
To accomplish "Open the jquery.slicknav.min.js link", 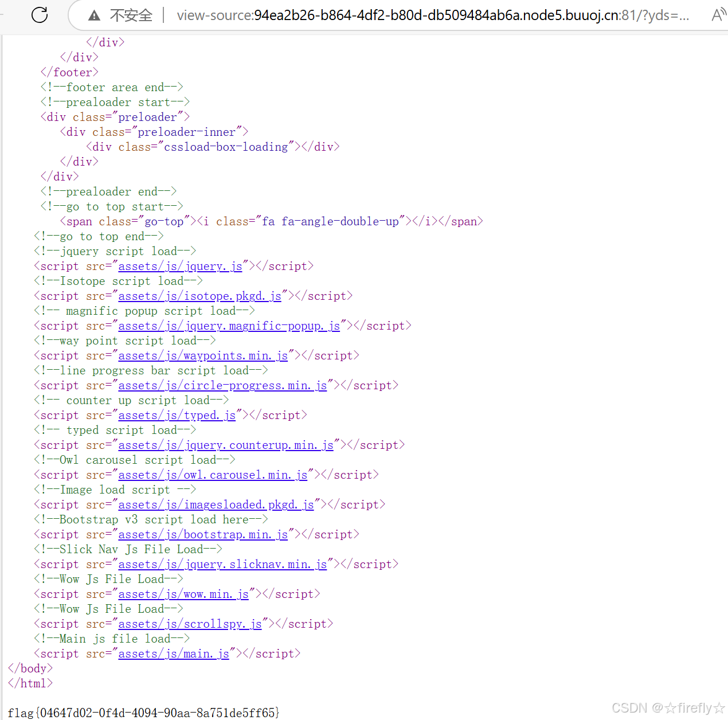I will click(x=222, y=564).
